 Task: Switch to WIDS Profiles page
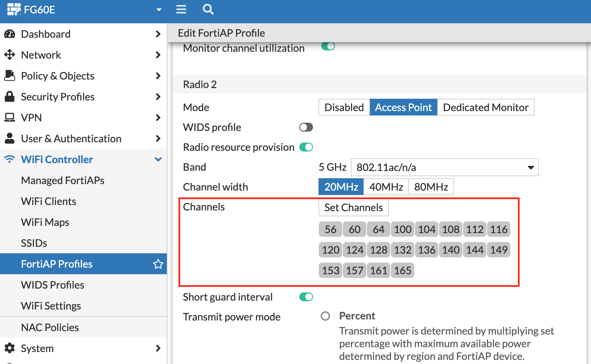[52, 285]
